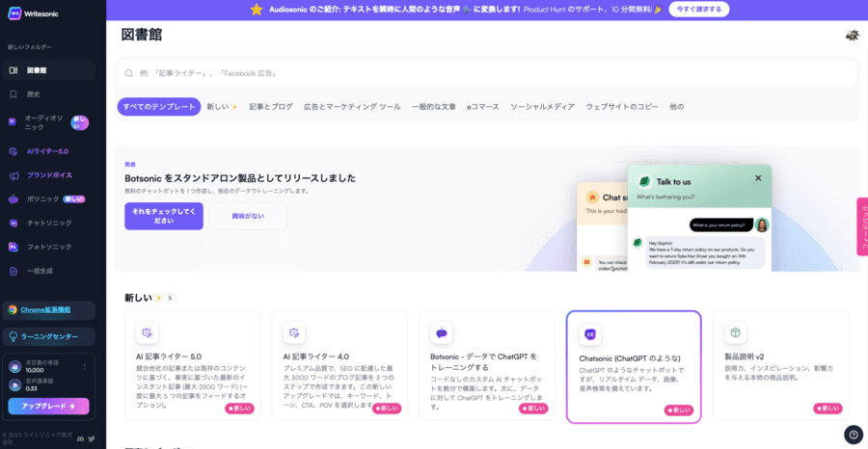Open the credits three-dot menu
868x449 pixels.
click(x=85, y=366)
